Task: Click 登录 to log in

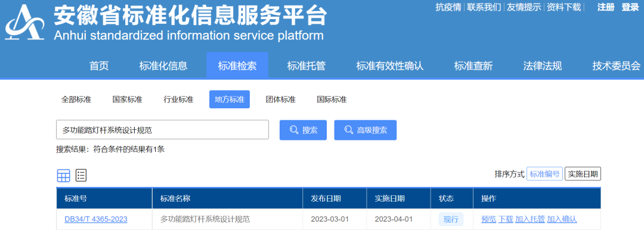Action: tap(630, 7)
